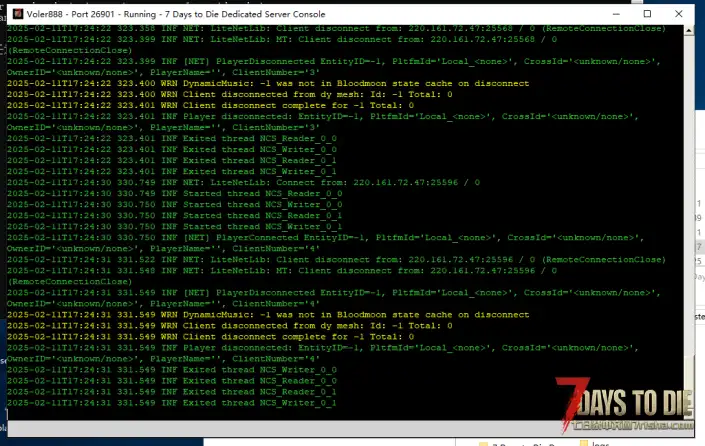The height and width of the screenshot is (446, 705).
Task: Click the 330.750 '[NET] PlayerConnected' log line
Action: pyautogui.click(x=326, y=243)
